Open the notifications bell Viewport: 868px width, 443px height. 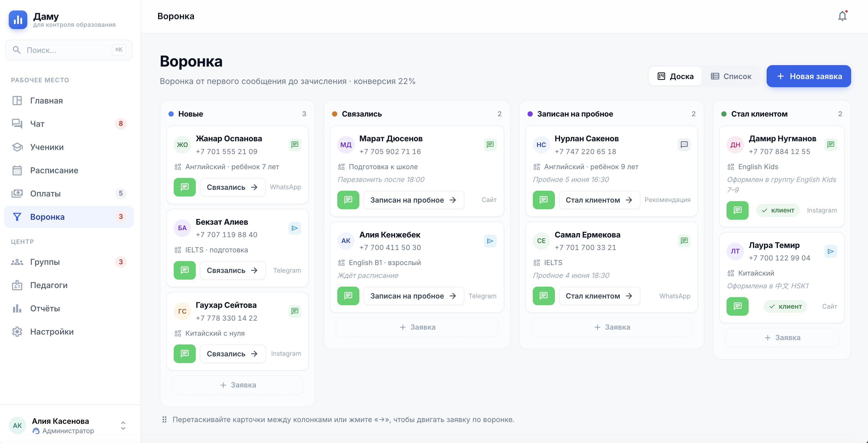(x=842, y=16)
